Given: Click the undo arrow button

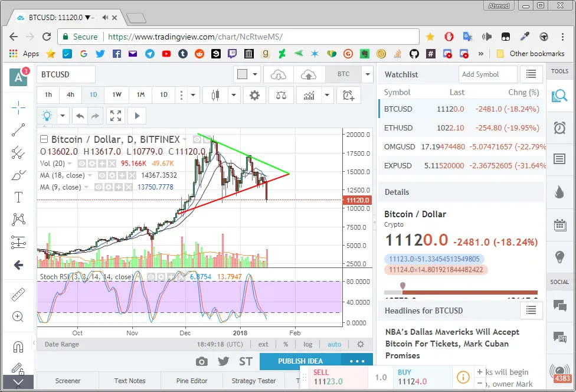Looking at the screenshot, I should (80, 116).
